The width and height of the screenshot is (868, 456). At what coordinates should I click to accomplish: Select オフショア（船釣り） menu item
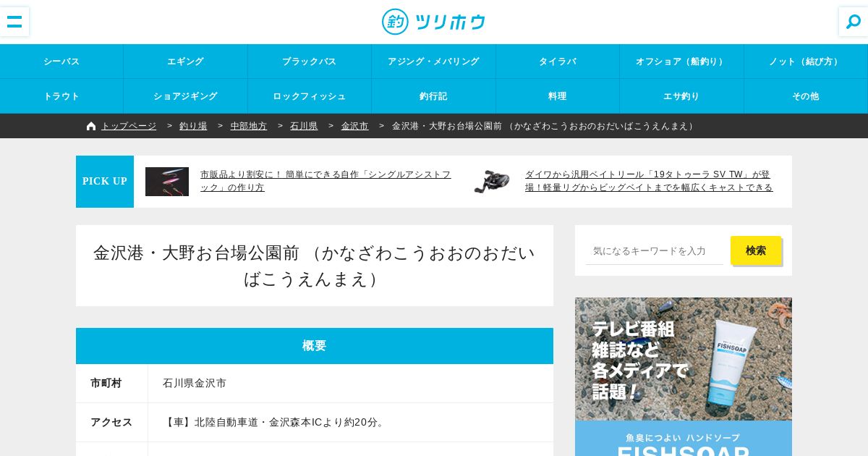coord(682,62)
